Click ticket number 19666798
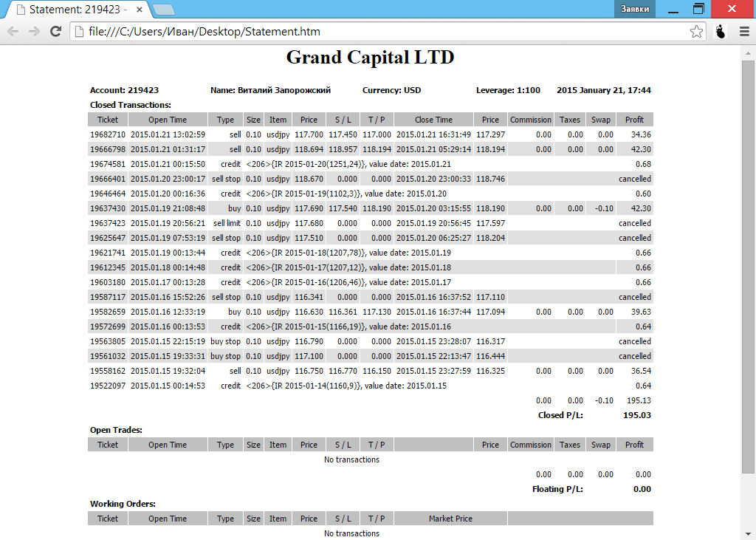Image resolution: width=756 pixels, height=540 pixels. [x=108, y=150]
